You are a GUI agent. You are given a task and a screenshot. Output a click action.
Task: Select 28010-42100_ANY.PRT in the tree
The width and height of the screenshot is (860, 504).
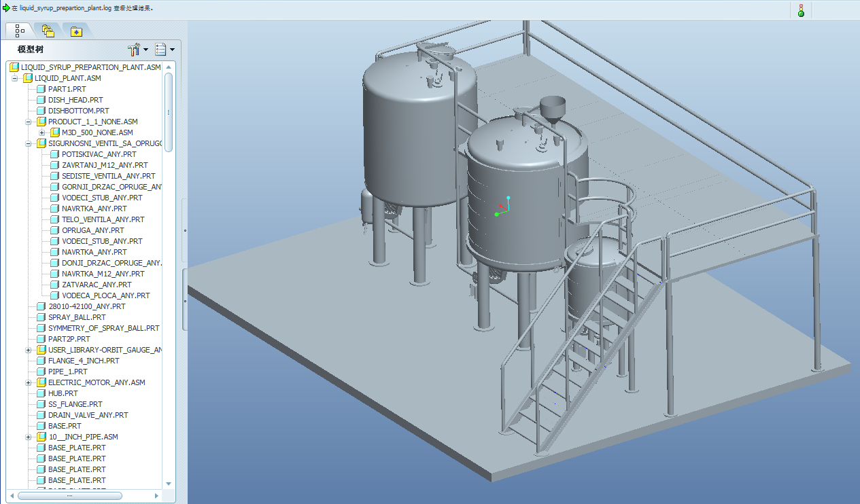pos(88,306)
